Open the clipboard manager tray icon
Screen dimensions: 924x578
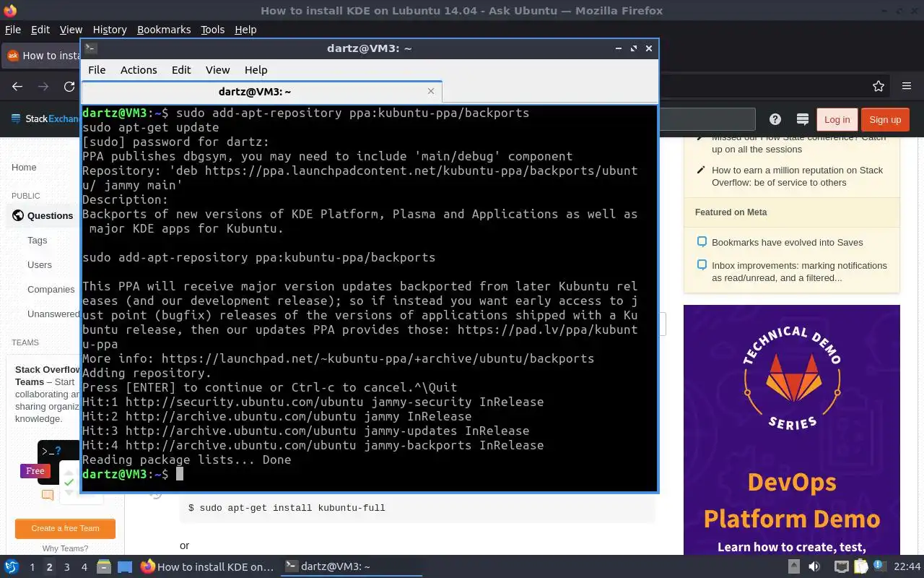(860, 566)
